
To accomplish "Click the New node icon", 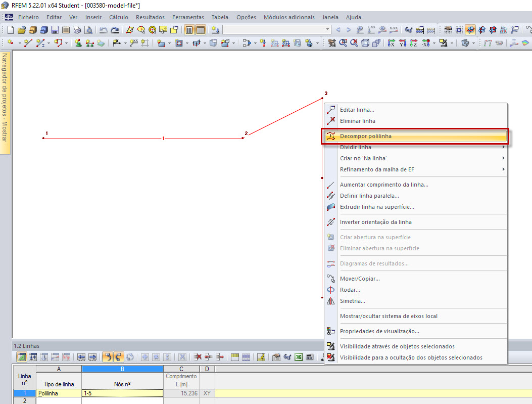I will pos(11,43).
